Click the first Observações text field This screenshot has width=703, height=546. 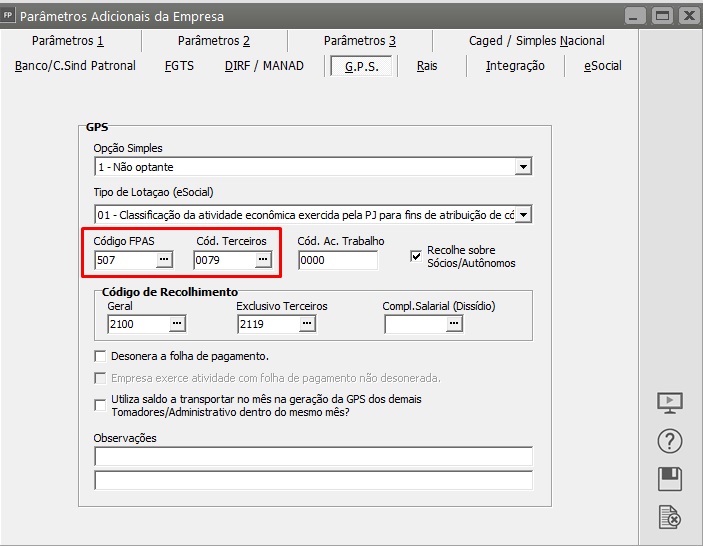click(x=313, y=457)
